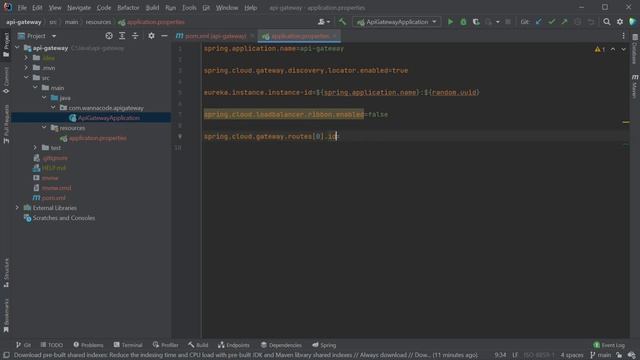Click the Git update project arrow

point(539,22)
